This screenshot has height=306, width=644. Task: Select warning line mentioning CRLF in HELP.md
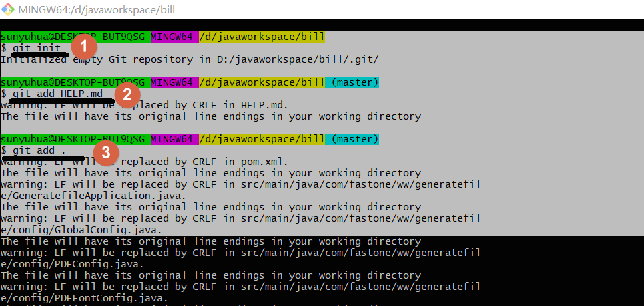pos(144,105)
